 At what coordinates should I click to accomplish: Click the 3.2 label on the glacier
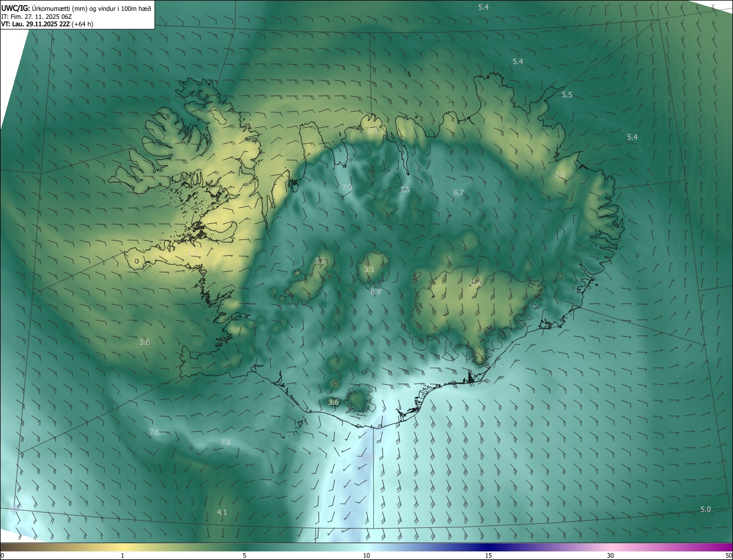pos(320,261)
